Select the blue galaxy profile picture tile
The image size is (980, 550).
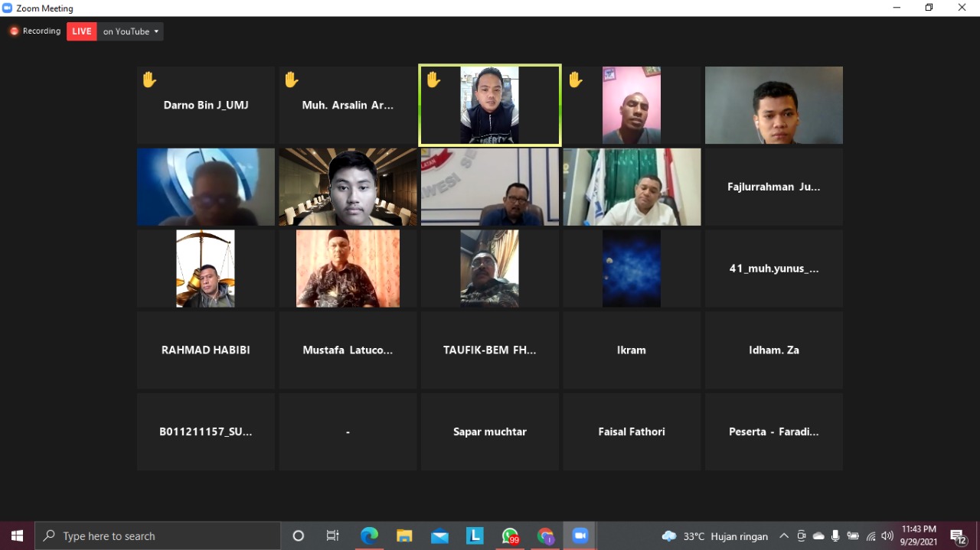[632, 268]
